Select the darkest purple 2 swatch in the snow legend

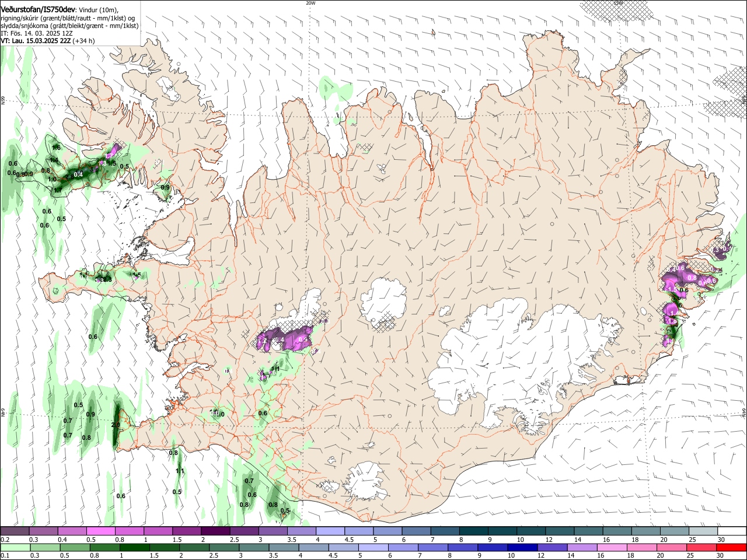pyautogui.click(x=215, y=531)
